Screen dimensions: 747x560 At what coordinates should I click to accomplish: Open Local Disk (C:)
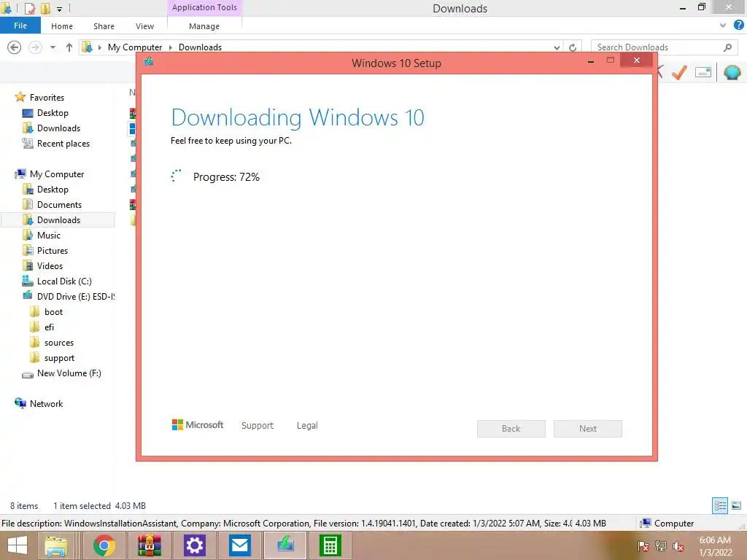(x=64, y=281)
